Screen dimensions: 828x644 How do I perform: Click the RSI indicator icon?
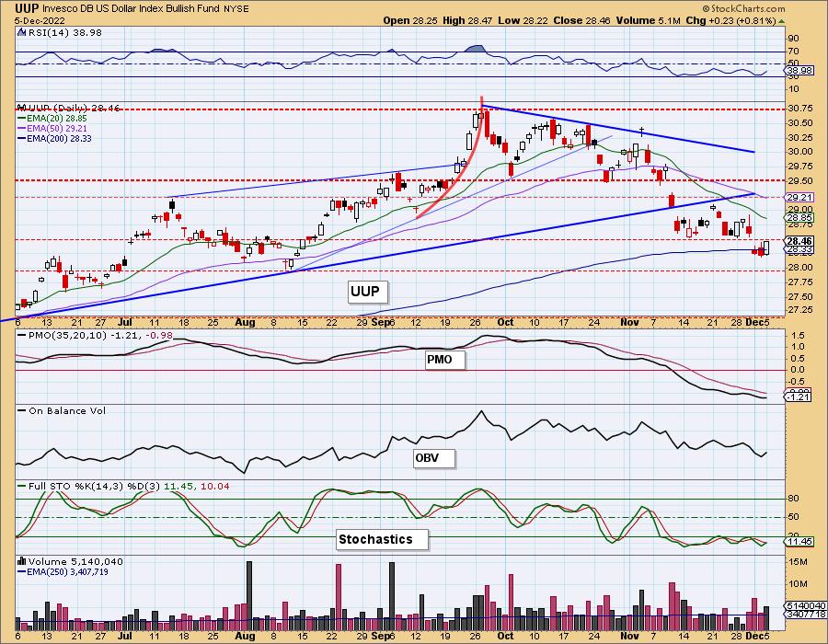pyautogui.click(x=21, y=32)
